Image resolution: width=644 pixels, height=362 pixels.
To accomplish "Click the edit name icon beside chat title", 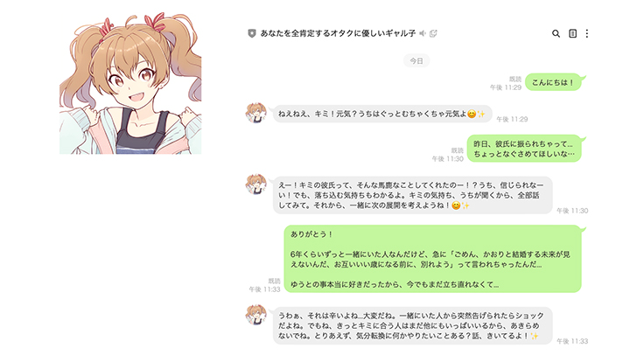I will 433,33.
